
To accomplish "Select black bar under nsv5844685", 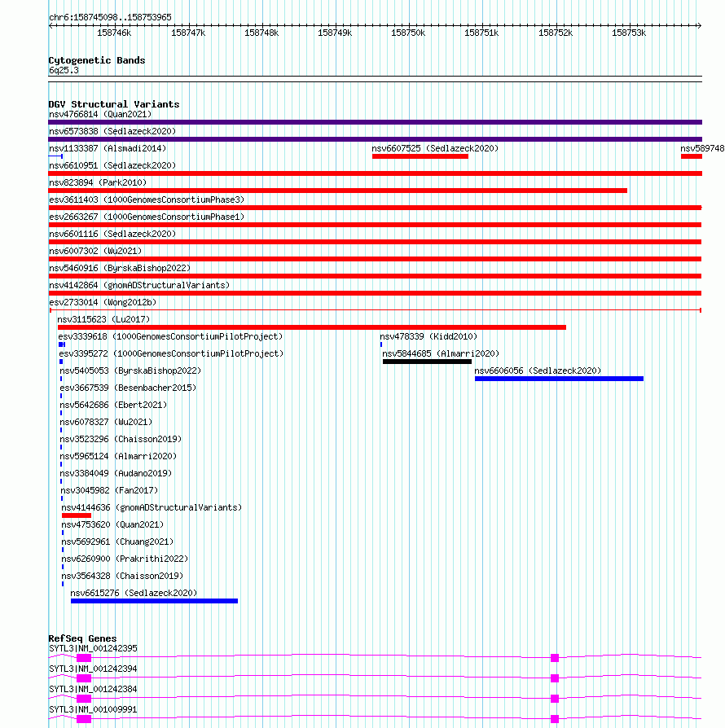I will (428, 362).
